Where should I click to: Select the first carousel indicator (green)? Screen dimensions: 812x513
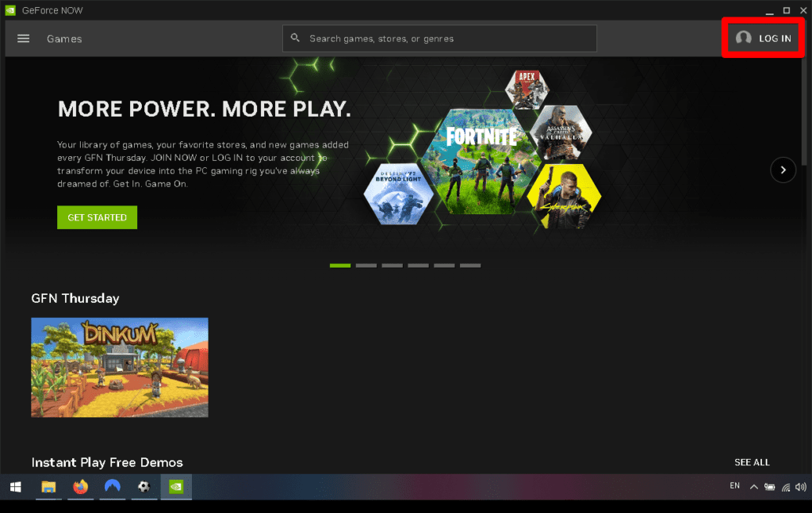(x=340, y=266)
